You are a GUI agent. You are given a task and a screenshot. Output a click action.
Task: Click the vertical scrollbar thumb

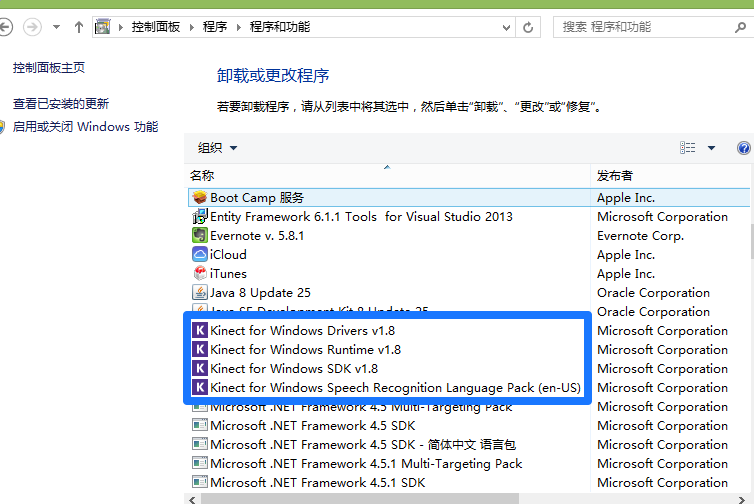pyautogui.click(x=752, y=240)
